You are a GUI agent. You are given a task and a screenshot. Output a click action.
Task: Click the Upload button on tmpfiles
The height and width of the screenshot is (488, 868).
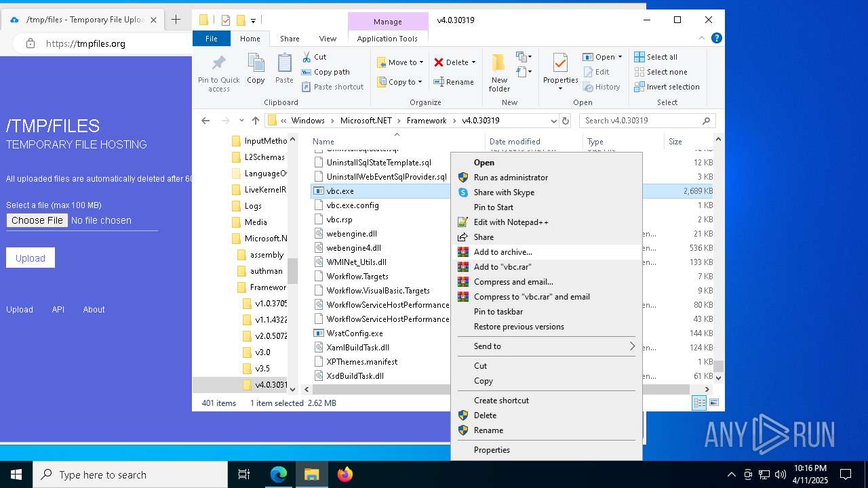point(31,258)
